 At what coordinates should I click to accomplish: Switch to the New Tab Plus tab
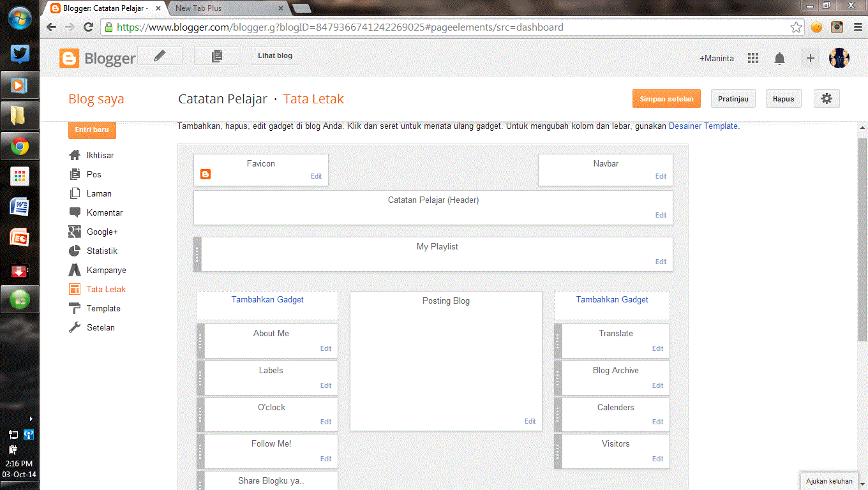coord(227,8)
